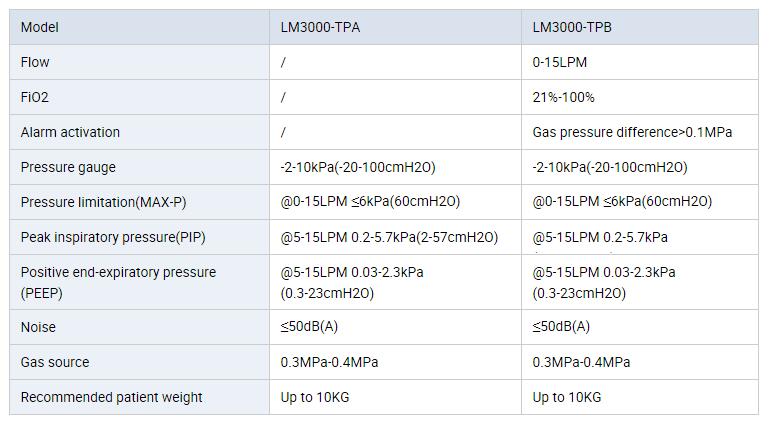The width and height of the screenshot is (774, 429).
Task: Select TPB gas source 0.3MPa-0.4MPa
Action: click(581, 362)
